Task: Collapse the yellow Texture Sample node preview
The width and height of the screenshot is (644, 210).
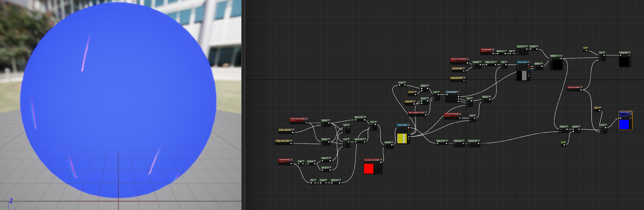Action: coord(409,125)
